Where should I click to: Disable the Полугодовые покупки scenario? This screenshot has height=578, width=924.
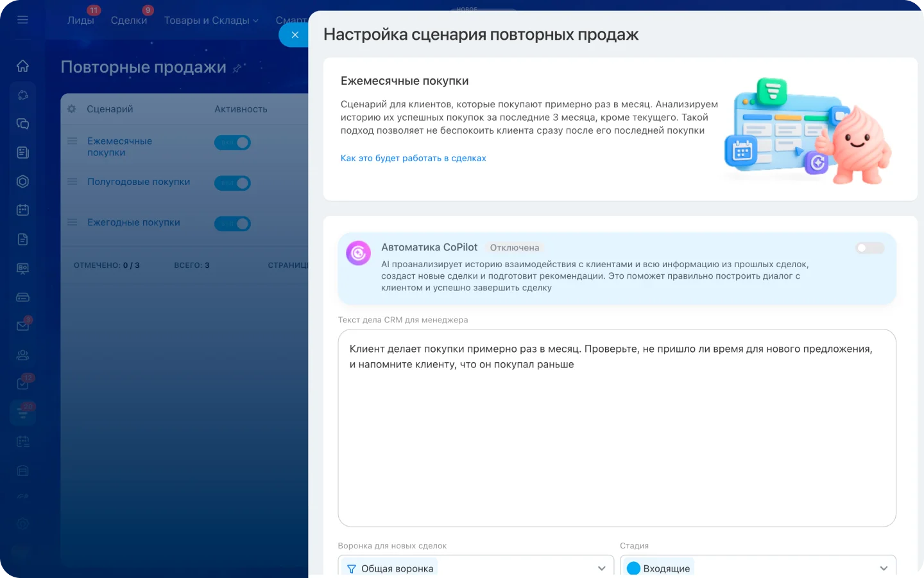pyautogui.click(x=232, y=183)
